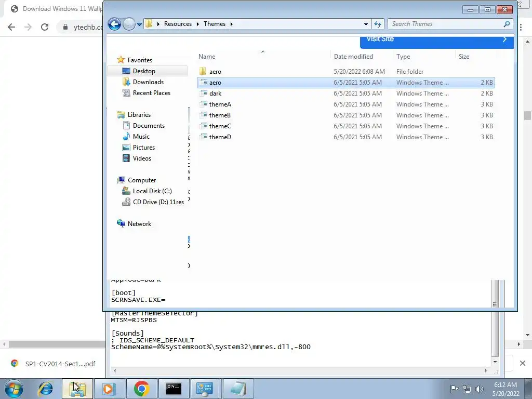The width and height of the screenshot is (532, 399).
Task: Click the taskbar clock showing 6:12 AM
Action: click(x=506, y=389)
